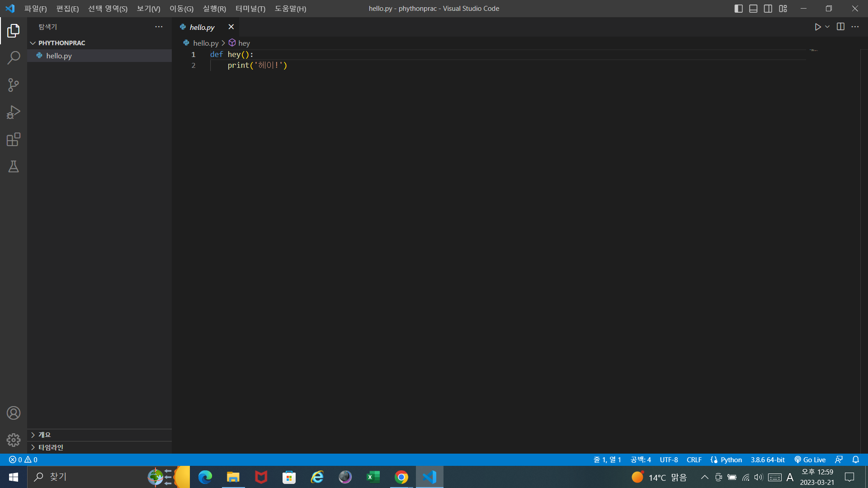Split the editor to the right

[840, 27]
